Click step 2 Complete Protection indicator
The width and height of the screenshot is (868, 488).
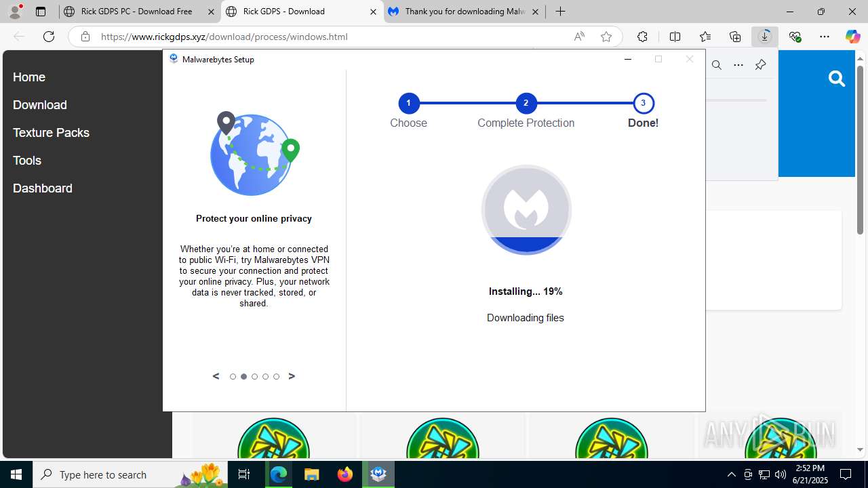pos(526,103)
